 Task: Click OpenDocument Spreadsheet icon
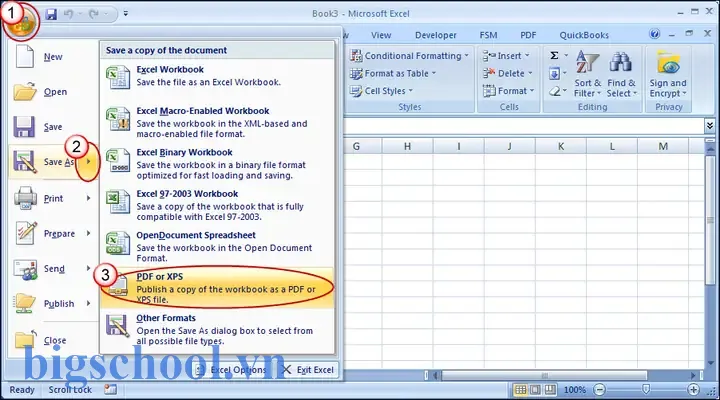[x=118, y=243]
